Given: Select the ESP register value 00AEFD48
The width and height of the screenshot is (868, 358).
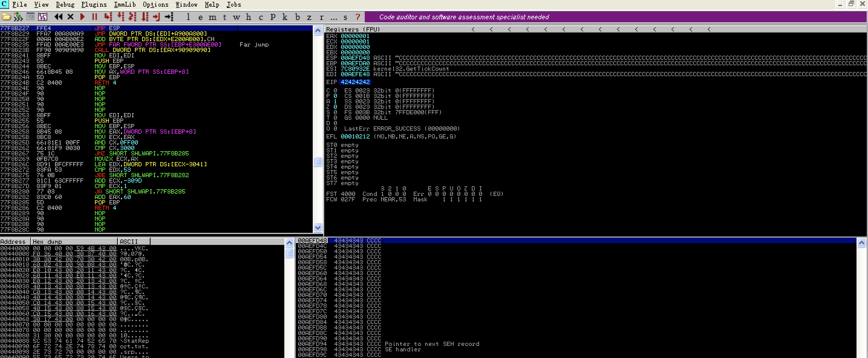Looking at the screenshot, I should click(x=355, y=57).
